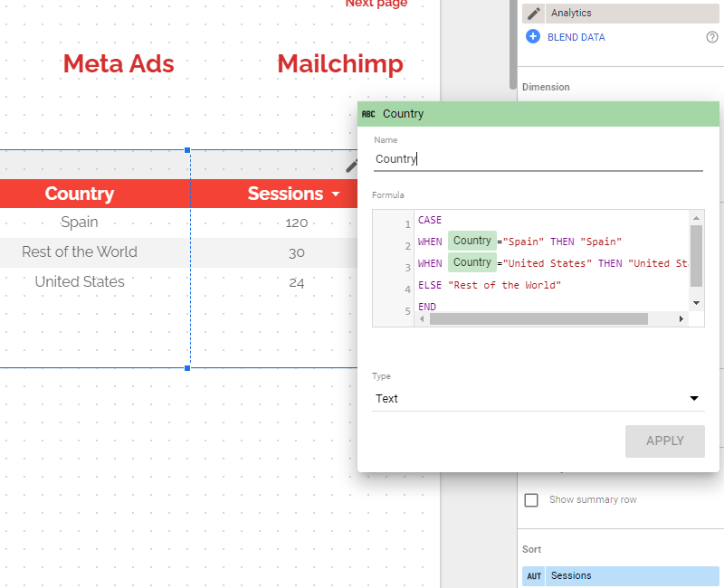The width and height of the screenshot is (724, 588).
Task: Click the top selection handle of table
Action: click(x=187, y=150)
